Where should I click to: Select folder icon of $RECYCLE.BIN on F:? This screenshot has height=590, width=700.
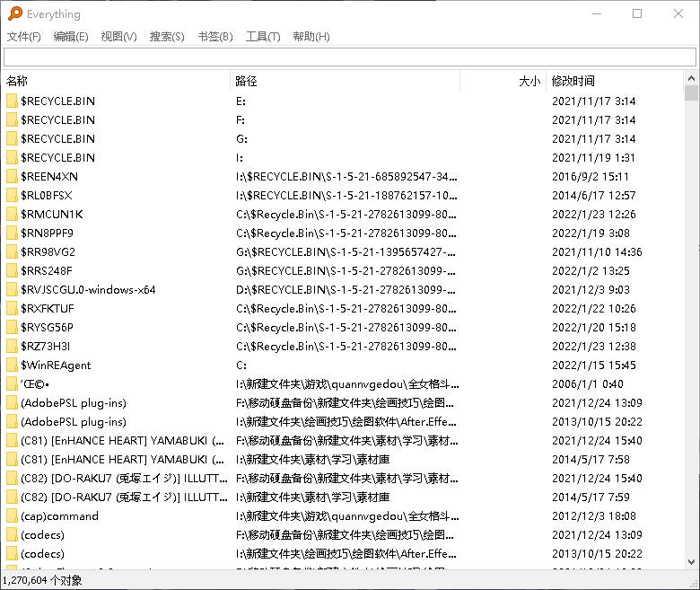tap(12, 119)
